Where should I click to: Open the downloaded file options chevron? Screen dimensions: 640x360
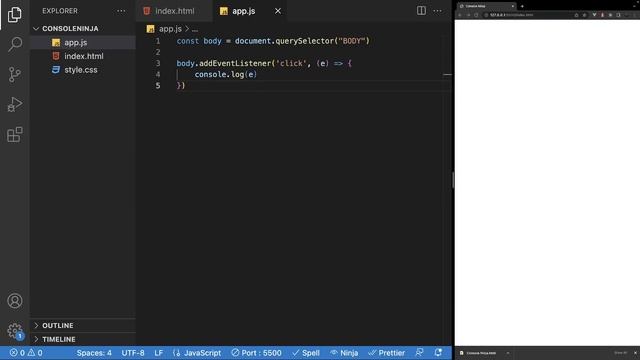508,353
